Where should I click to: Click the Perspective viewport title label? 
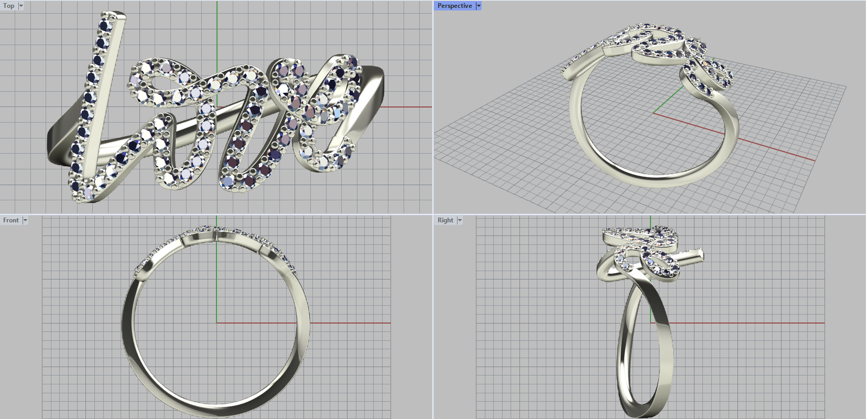(x=454, y=6)
